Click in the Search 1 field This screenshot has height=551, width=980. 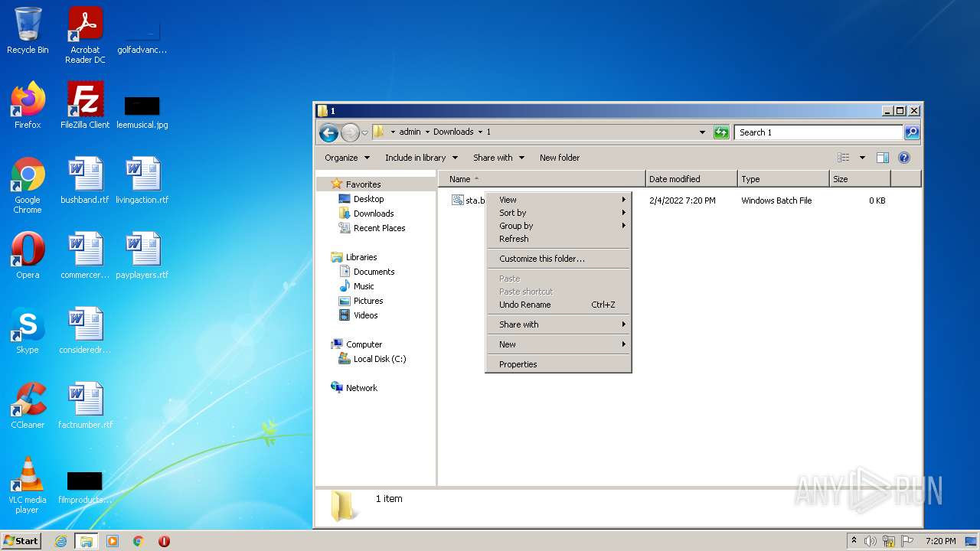click(818, 132)
